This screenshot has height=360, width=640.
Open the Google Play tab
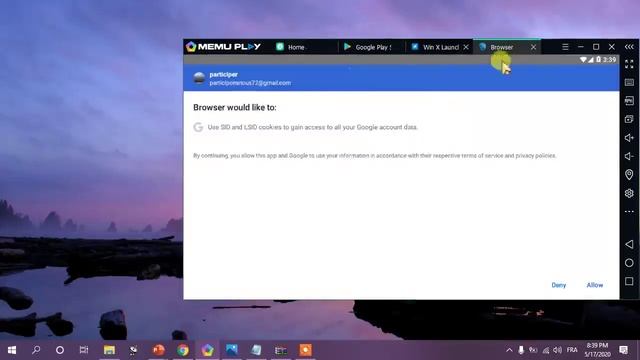click(368, 47)
